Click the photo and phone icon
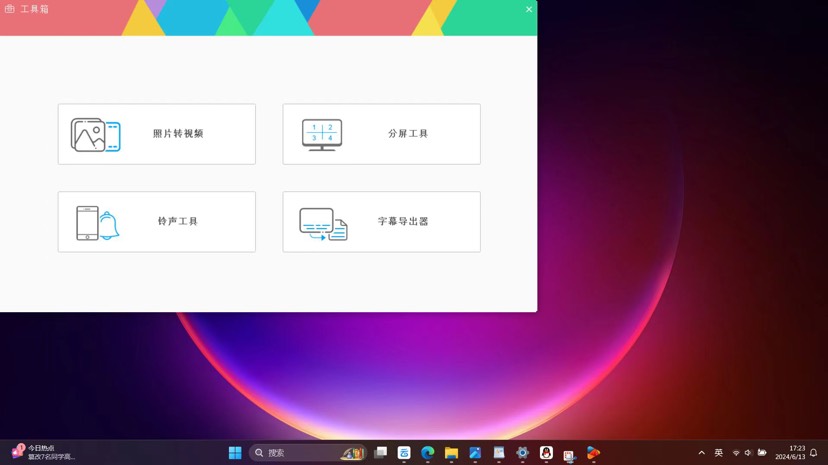This screenshot has width=828, height=465. coord(95,135)
